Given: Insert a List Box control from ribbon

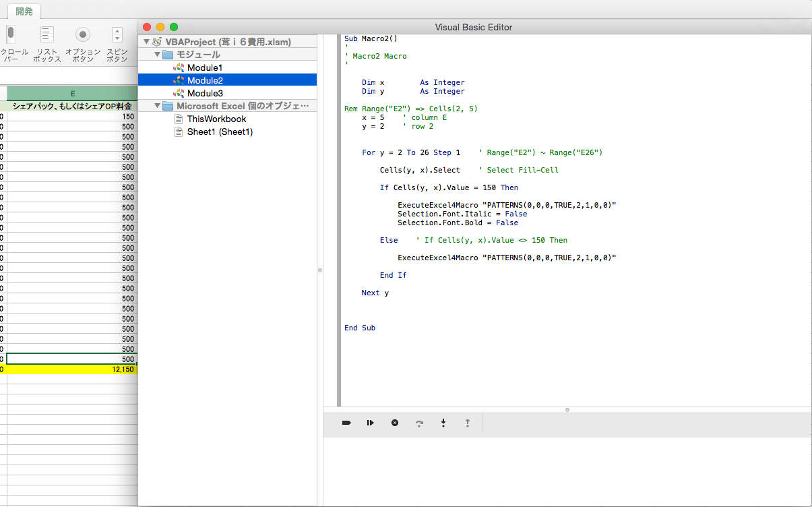Looking at the screenshot, I should [47, 35].
